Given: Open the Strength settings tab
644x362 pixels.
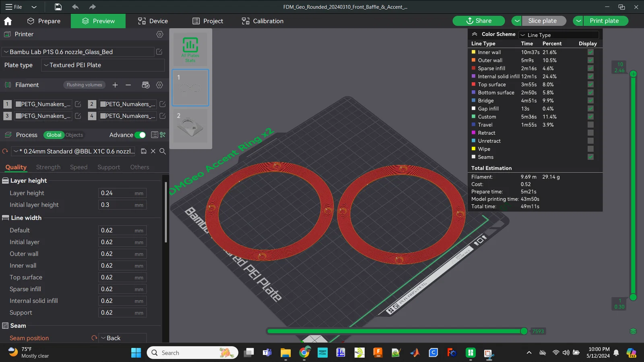Looking at the screenshot, I should 48,167.
